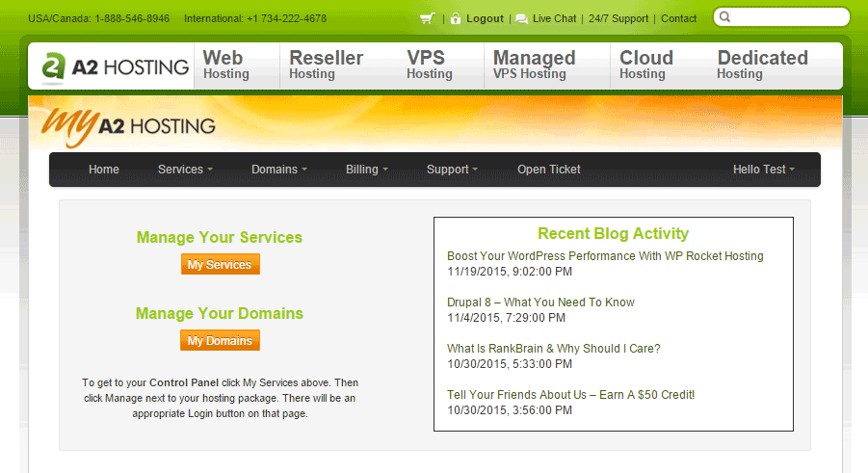Viewport: 868px width, 473px height.
Task: Click the A2 Hosting logo
Action: pos(116,67)
